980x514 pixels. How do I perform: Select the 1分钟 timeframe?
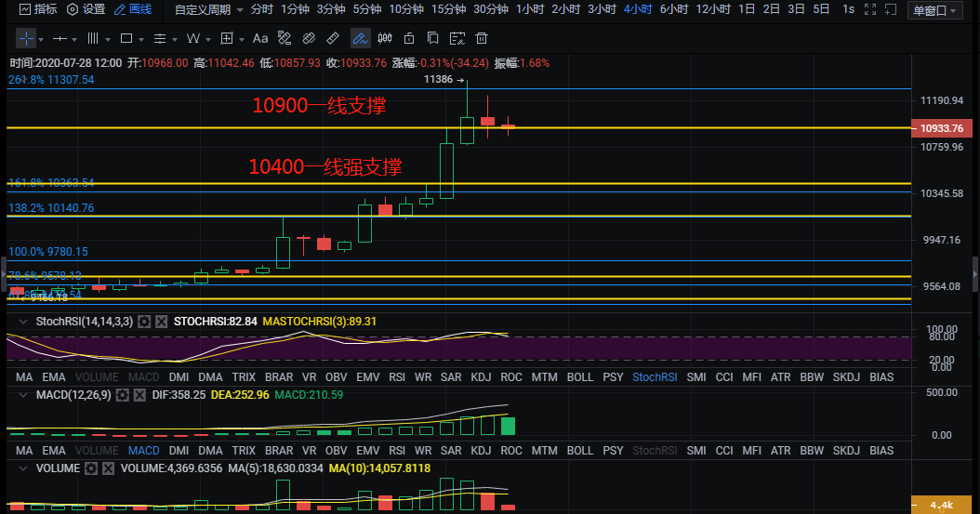pyautogui.click(x=295, y=9)
